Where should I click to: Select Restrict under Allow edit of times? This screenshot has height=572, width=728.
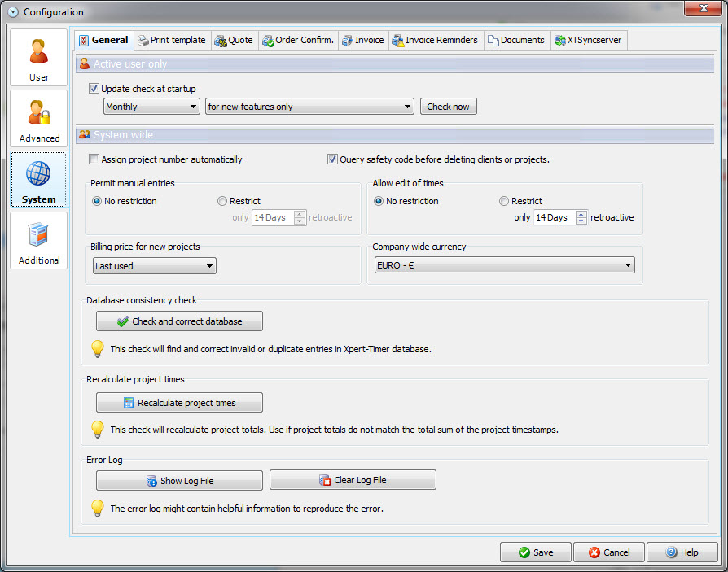tap(504, 201)
